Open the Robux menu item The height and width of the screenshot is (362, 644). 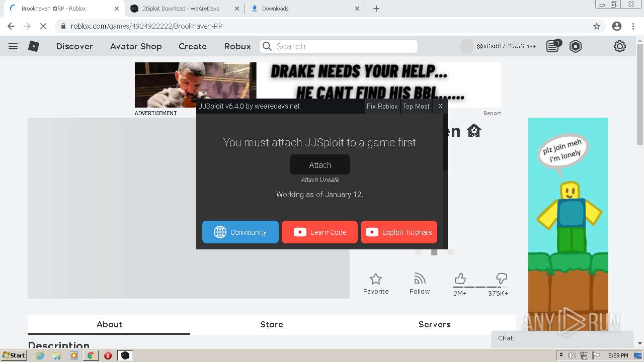tap(237, 46)
